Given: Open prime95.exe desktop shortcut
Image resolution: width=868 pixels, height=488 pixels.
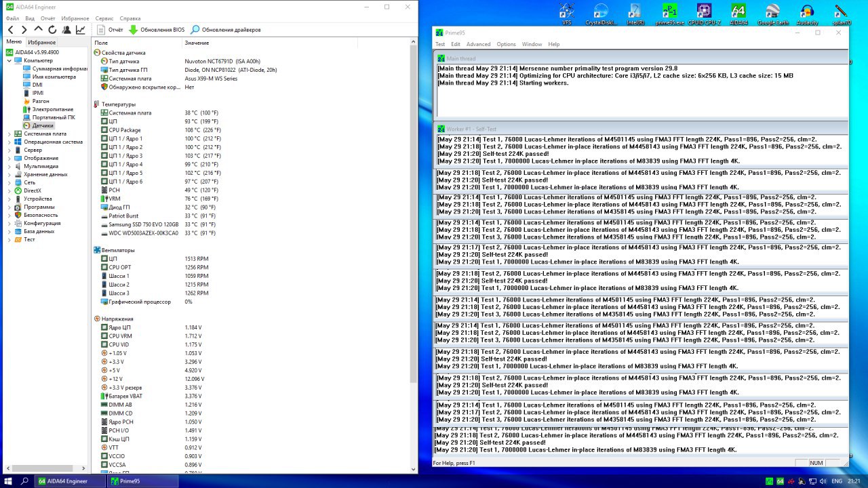Looking at the screenshot, I should pyautogui.click(x=670, y=14).
